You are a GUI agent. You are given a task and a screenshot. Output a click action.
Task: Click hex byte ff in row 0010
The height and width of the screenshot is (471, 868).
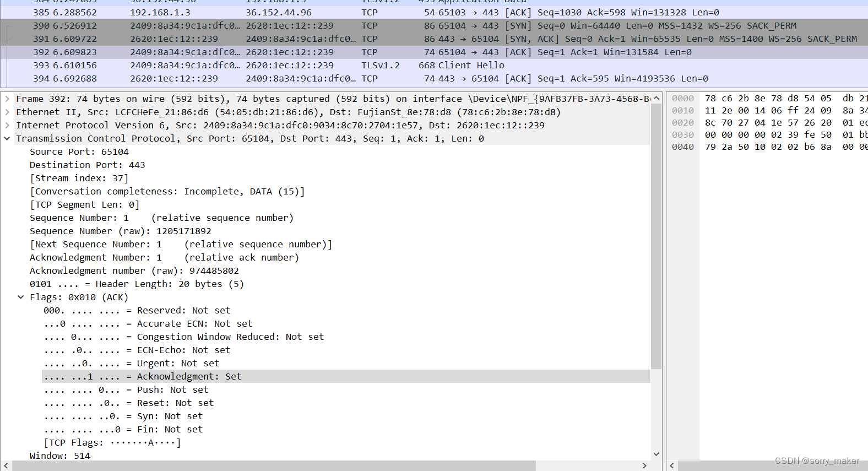coord(793,111)
